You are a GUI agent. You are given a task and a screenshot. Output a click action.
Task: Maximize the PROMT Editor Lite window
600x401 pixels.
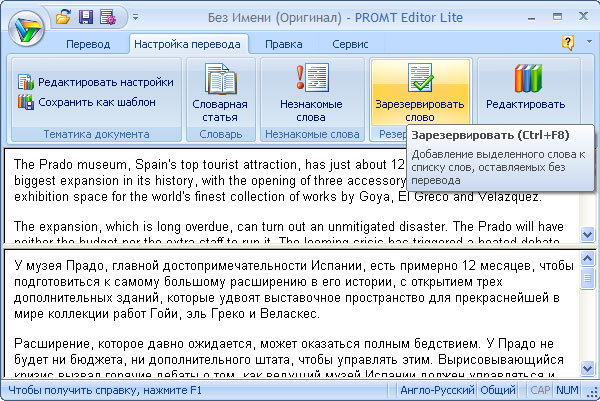tap(558, 16)
